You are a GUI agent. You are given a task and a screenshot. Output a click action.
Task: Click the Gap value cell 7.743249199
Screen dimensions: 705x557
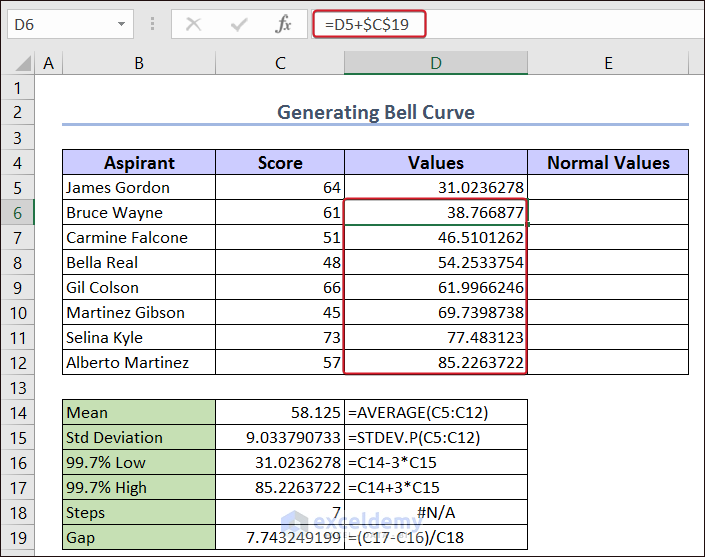click(280, 537)
